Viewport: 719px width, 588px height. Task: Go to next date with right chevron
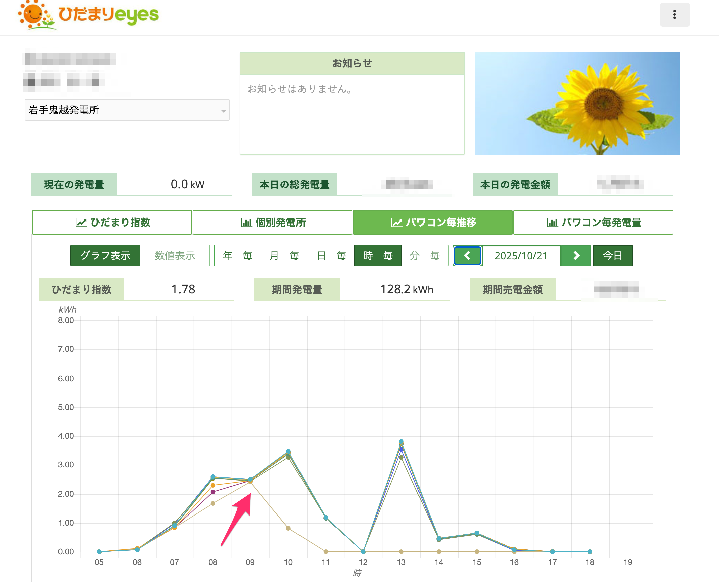tap(575, 255)
